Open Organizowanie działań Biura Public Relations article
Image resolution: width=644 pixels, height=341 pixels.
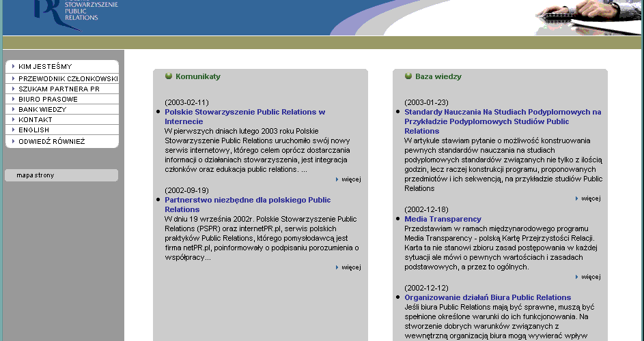tap(488, 297)
